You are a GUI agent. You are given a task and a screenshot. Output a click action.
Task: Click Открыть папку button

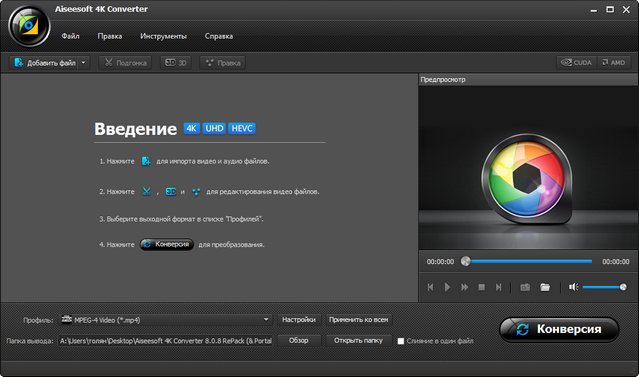pyautogui.click(x=359, y=340)
